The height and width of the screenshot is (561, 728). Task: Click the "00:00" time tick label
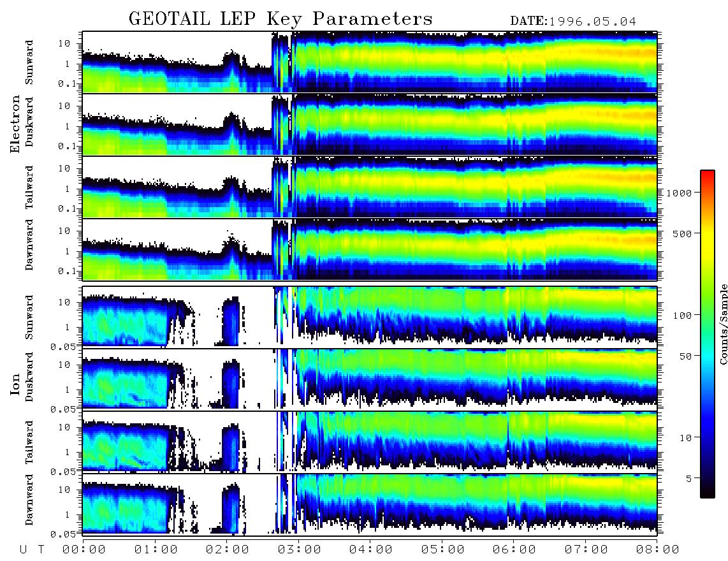(x=84, y=550)
